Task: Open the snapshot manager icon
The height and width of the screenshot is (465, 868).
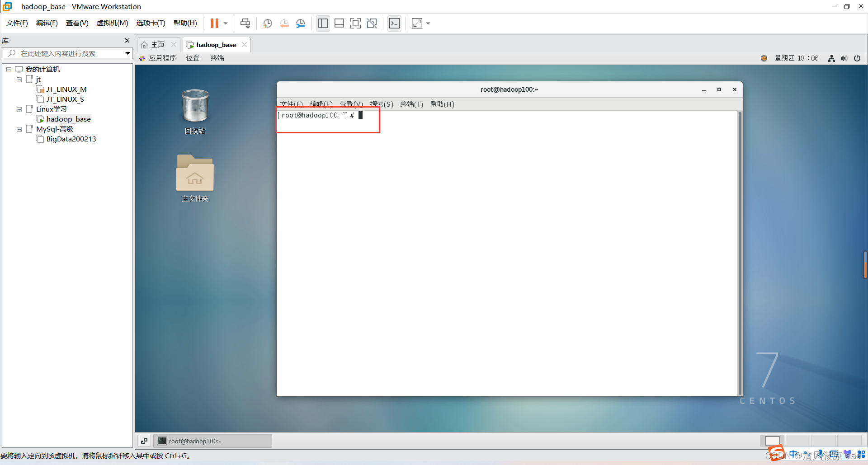Action: tap(301, 23)
